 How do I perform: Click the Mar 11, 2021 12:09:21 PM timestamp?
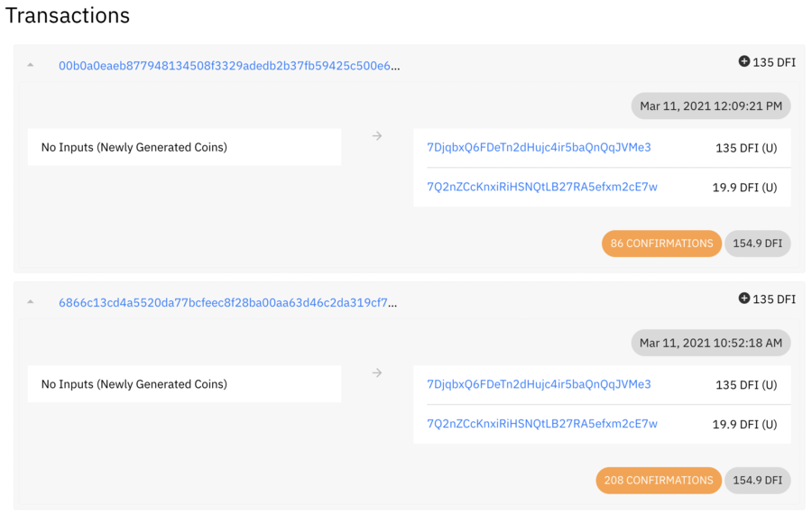711,106
